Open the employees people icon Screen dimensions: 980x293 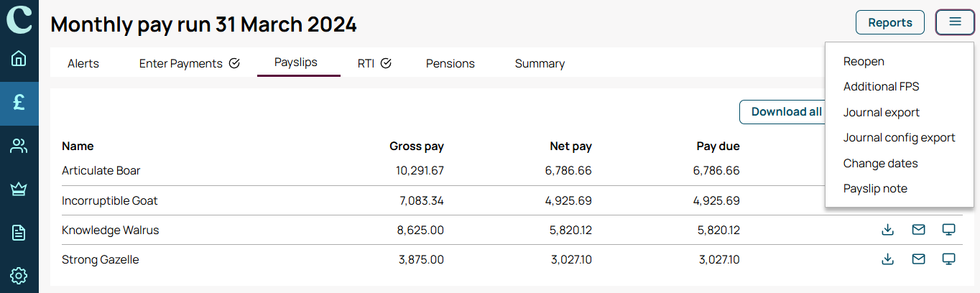pos(19,146)
